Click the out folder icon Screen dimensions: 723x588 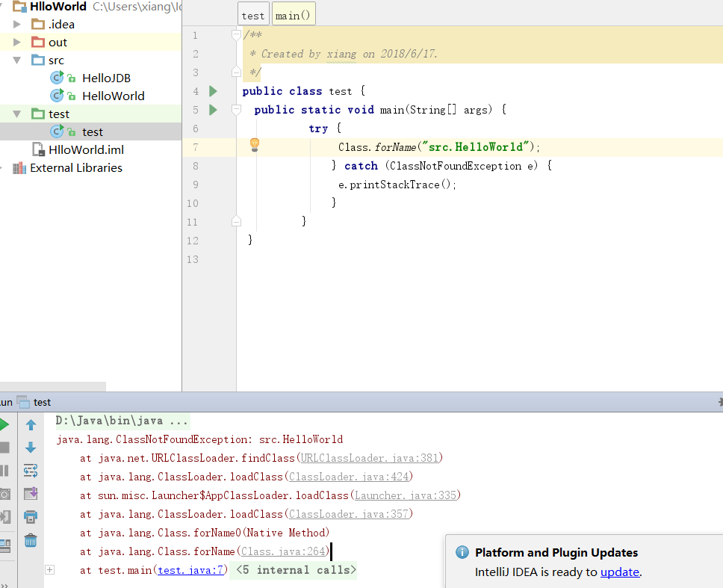click(38, 42)
